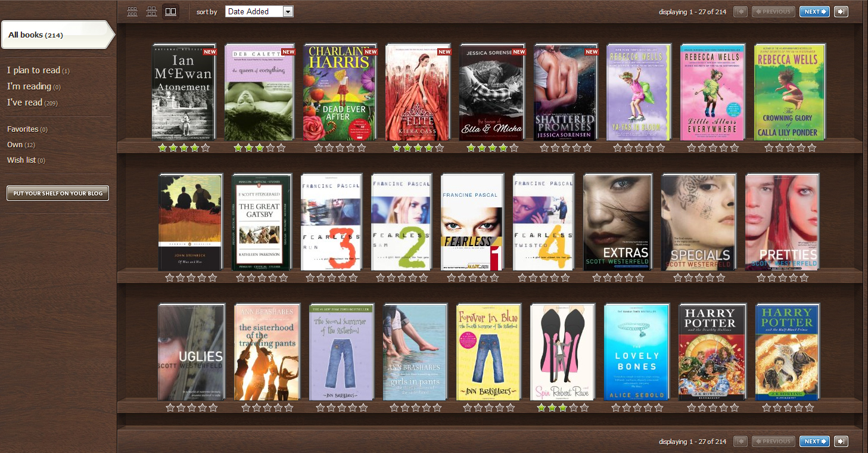Open the Fearless Sam number 2 cover
Viewport: 868px width, 453px height.
click(x=402, y=222)
